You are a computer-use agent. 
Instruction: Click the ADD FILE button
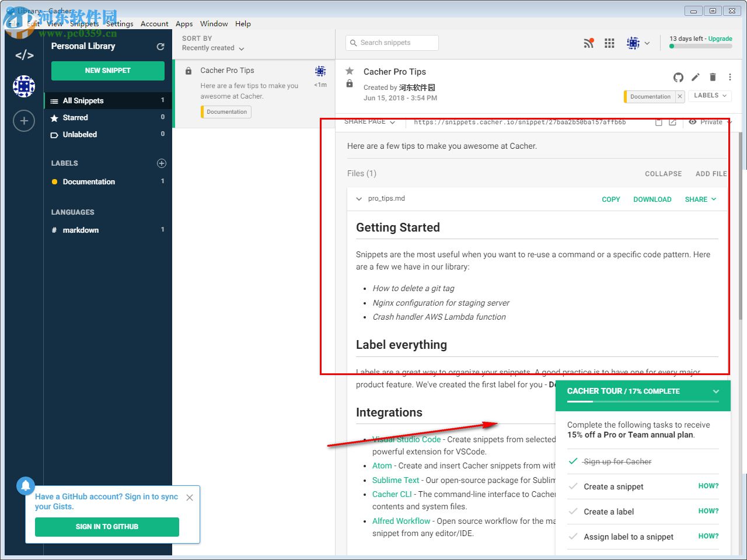point(711,174)
